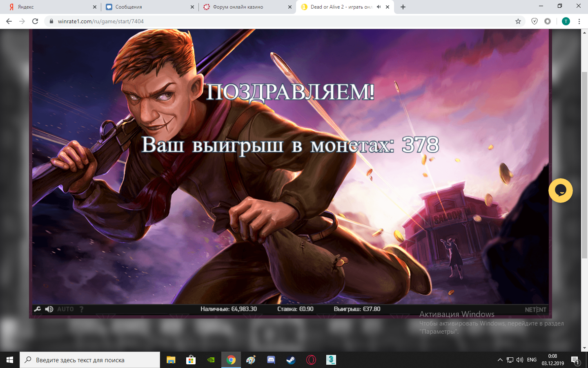588x368 pixels.
Task: Click the NETENT logo in the game bar
Action: 536,310
